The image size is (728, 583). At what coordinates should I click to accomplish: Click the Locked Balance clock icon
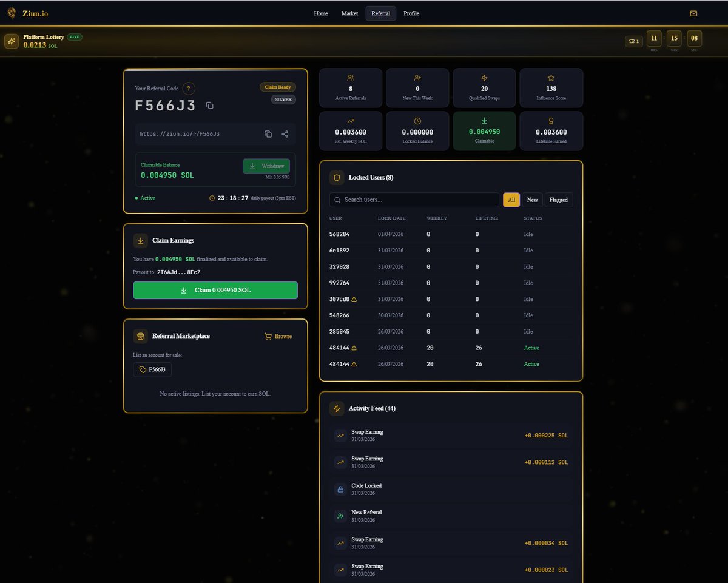(x=417, y=121)
